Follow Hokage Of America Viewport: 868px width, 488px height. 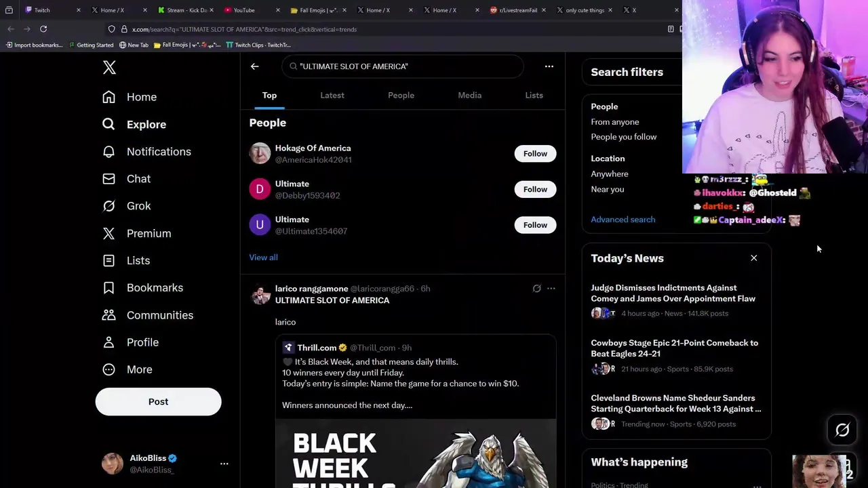pos(535,154)
